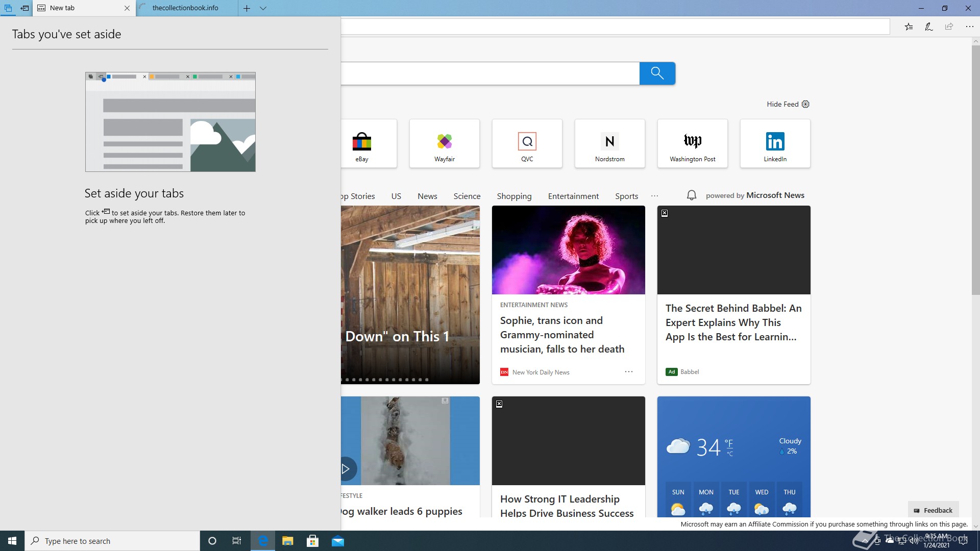
Task: Select the THU forecast day
Action: click(790, 500)
